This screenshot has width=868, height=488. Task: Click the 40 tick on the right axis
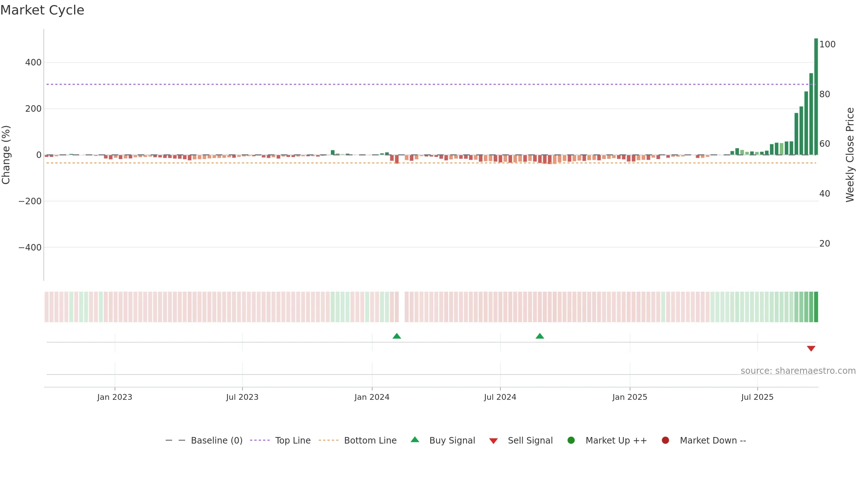pos(825,194)
